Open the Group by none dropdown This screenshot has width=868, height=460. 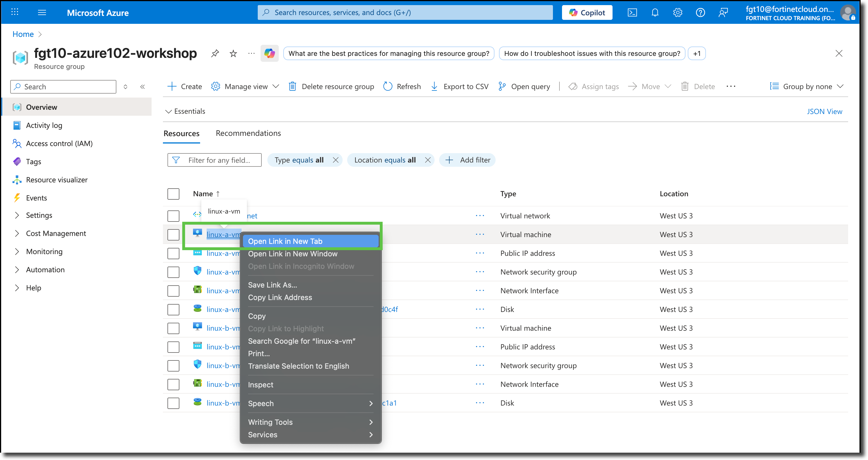coord(806,86)
